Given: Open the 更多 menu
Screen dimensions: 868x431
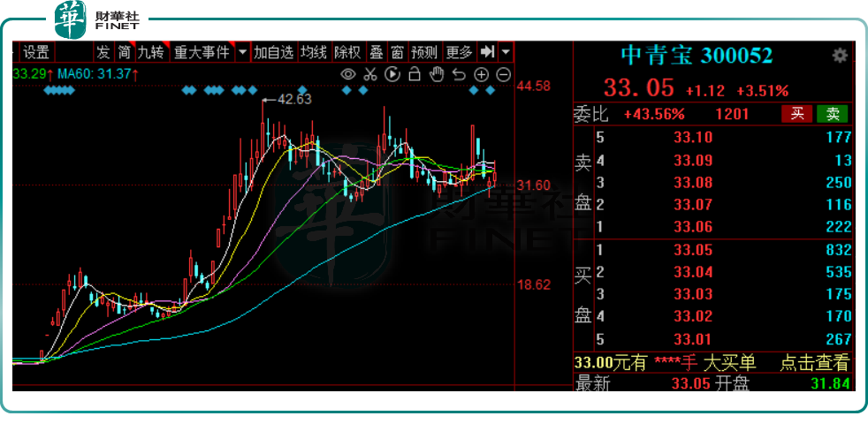Looking at the screenshot, I should (459, 52).
